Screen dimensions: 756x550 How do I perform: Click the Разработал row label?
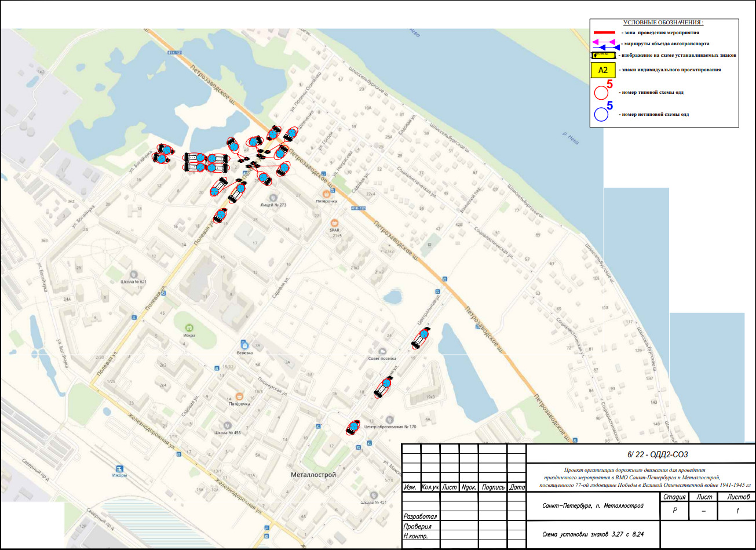pos(420,516)
